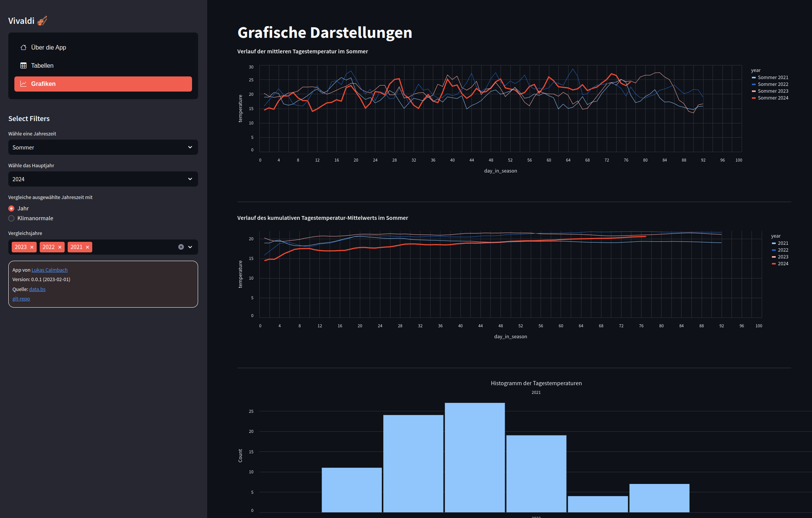Click the Sommer 2022 legend color swatch
This screenshot has width=812, height=518.
754,84
